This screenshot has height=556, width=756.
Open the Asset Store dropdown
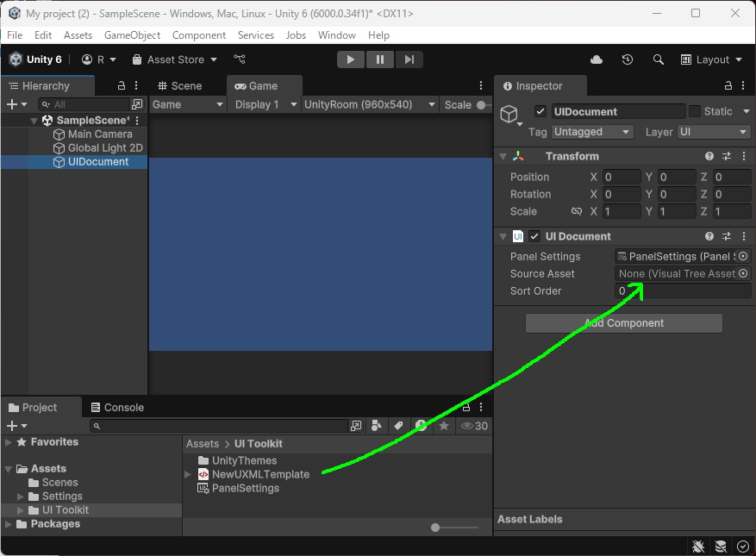pos(174,59)
